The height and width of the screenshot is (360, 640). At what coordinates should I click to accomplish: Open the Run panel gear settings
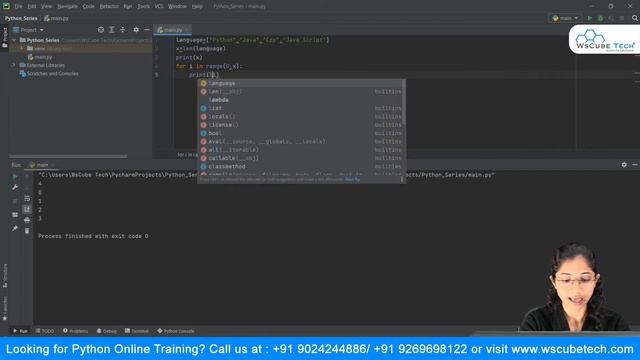(x=624, y=164)
